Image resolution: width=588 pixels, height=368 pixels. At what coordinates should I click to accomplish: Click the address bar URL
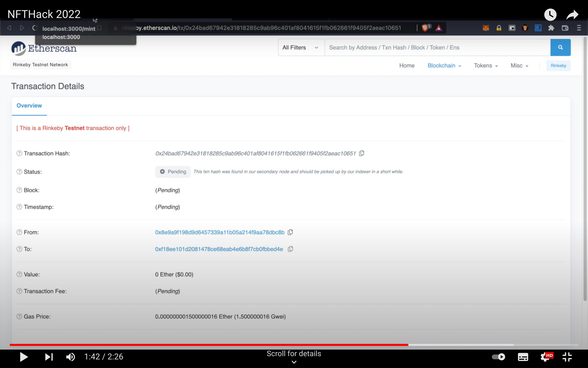(x=262, y=28)
